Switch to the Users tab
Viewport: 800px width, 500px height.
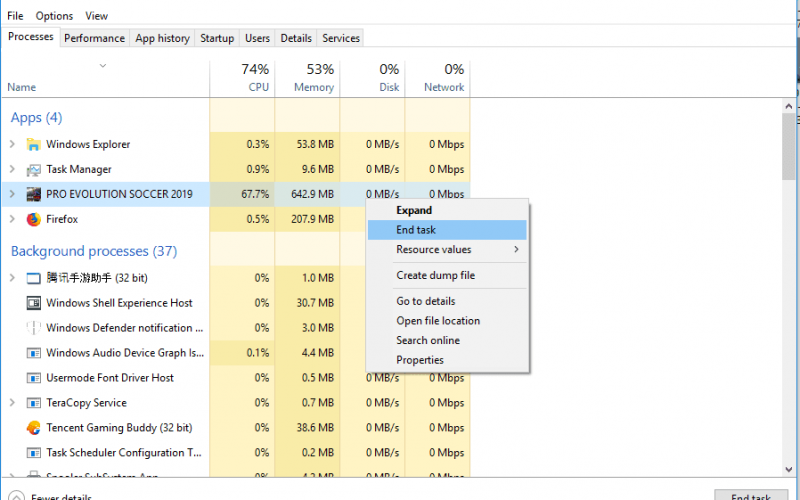257,38
